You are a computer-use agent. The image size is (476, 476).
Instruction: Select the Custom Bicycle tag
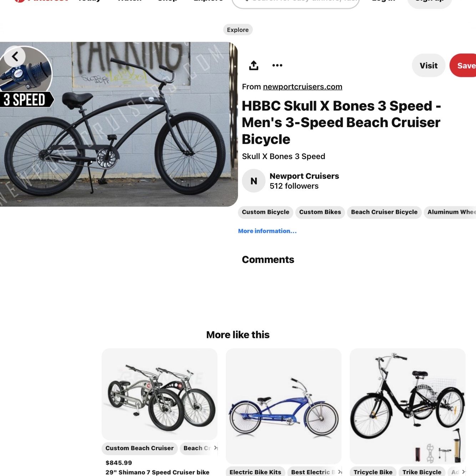tap(265, 212)
